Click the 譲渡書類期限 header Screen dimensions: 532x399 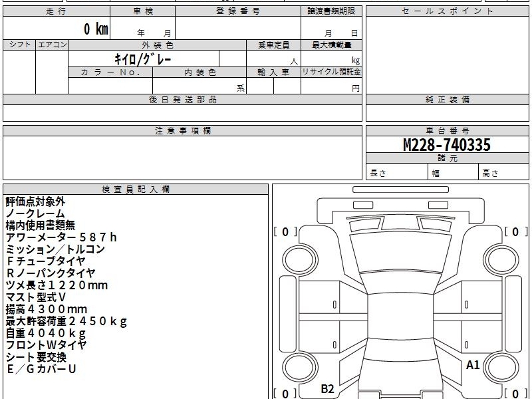331,11
